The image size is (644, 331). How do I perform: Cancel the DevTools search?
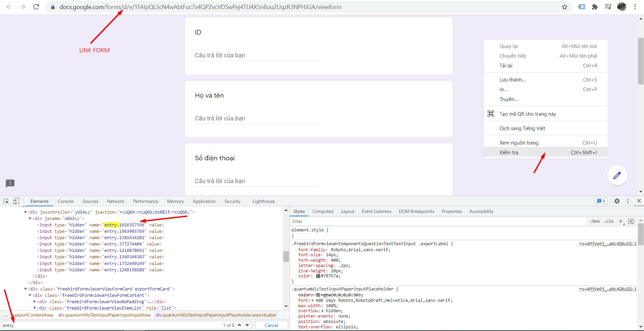pos(271,325)
